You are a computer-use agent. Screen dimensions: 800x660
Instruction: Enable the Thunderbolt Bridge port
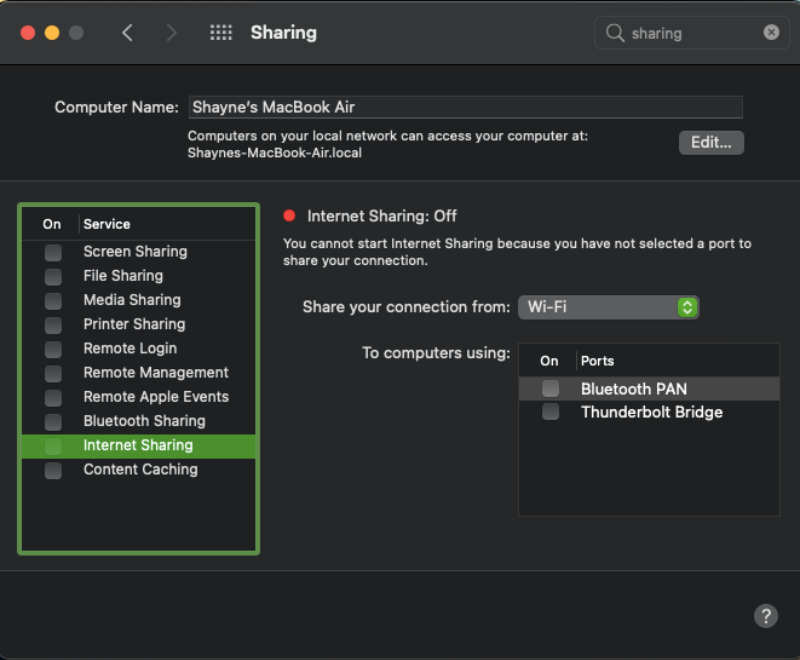[x=549, y=411]
